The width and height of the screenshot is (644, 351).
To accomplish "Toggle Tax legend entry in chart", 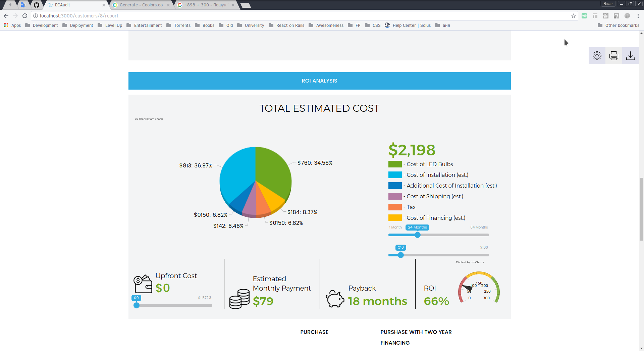I will point(402,207).
